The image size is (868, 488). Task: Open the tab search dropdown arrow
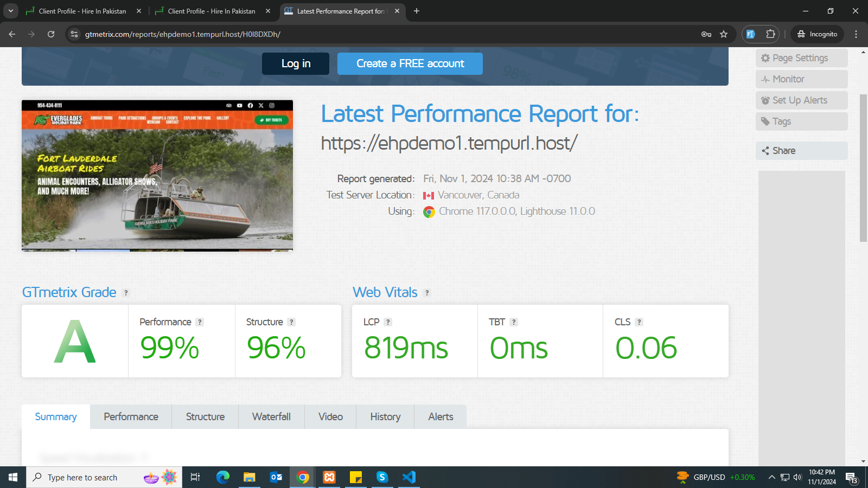10,11
